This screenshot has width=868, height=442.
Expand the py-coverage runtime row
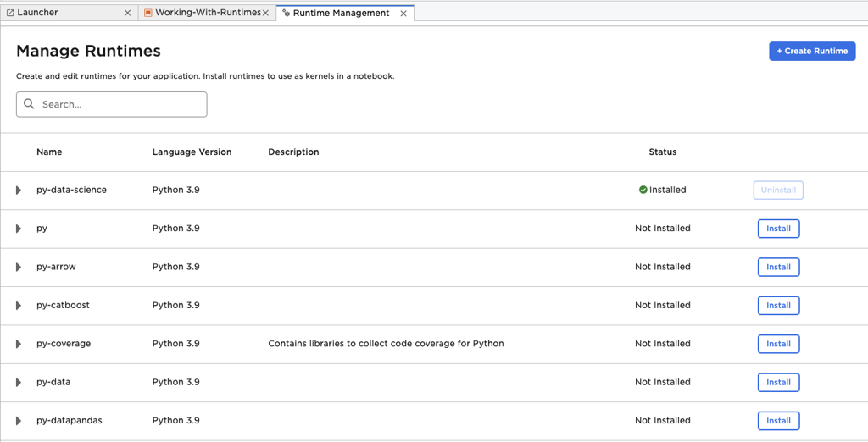tap(19, 344)
